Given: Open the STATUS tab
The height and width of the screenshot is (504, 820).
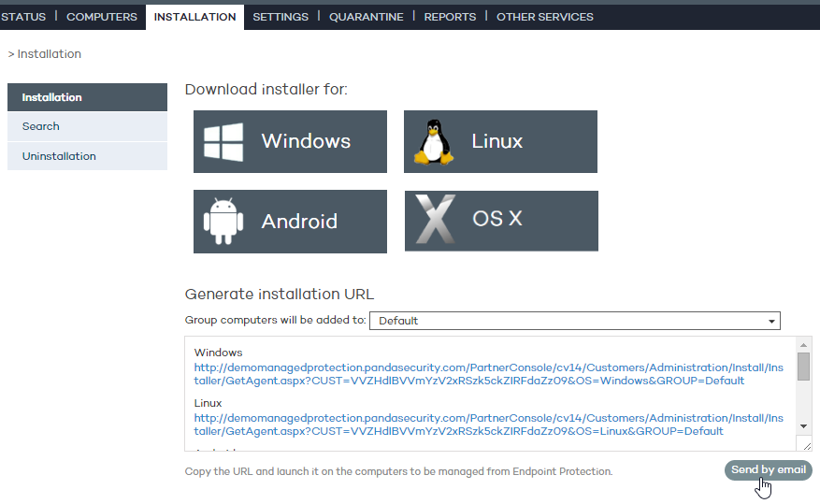Looking at the screenshot, I should pyautogui.click(x=23, y=17).
